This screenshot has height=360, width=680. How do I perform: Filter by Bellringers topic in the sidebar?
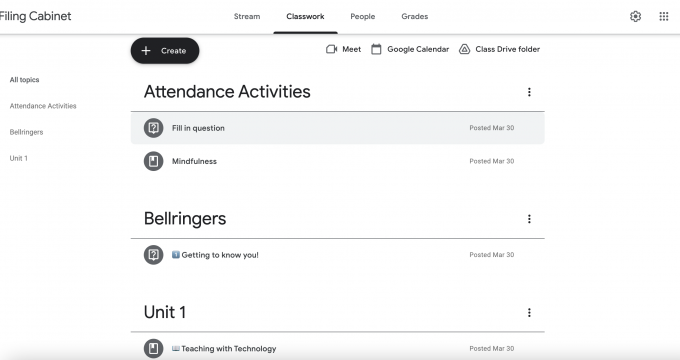coord(26,132)
